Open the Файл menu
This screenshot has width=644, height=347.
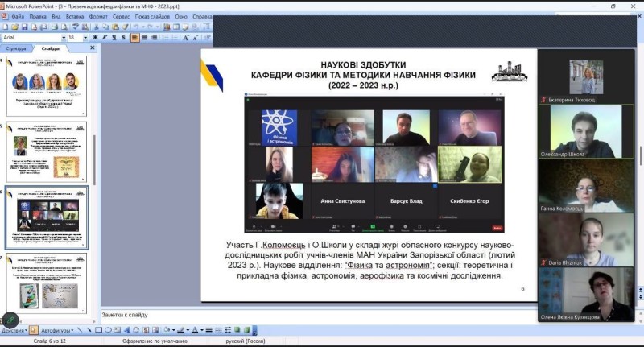(x=18, y=16)
